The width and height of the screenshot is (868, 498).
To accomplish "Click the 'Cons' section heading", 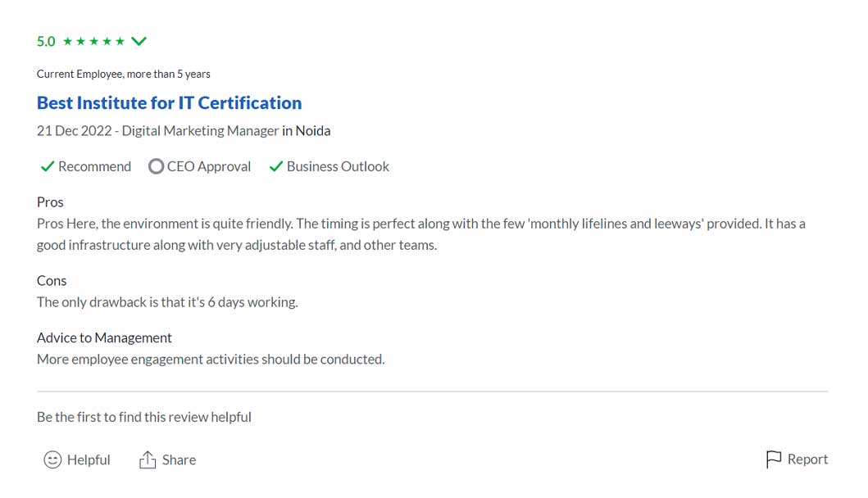I will 52,281.
